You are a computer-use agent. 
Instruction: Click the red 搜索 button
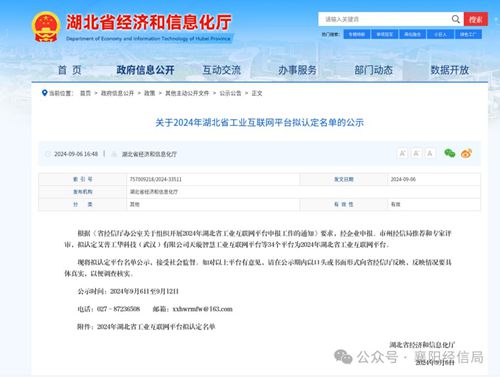coord(476,19)
